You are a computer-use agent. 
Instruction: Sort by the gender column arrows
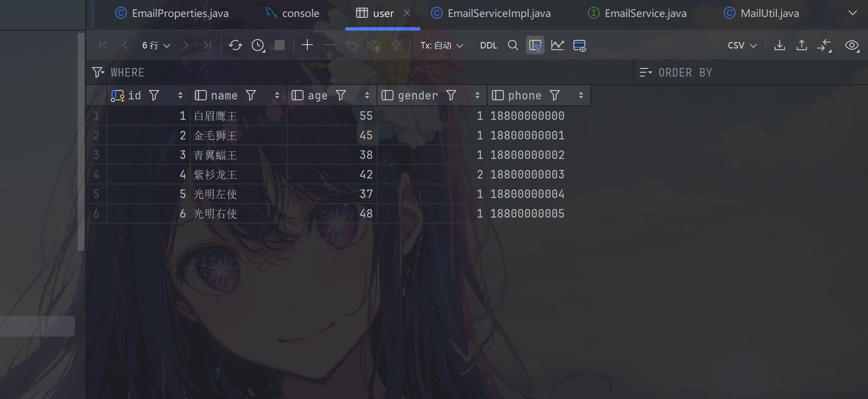[478, 95]
